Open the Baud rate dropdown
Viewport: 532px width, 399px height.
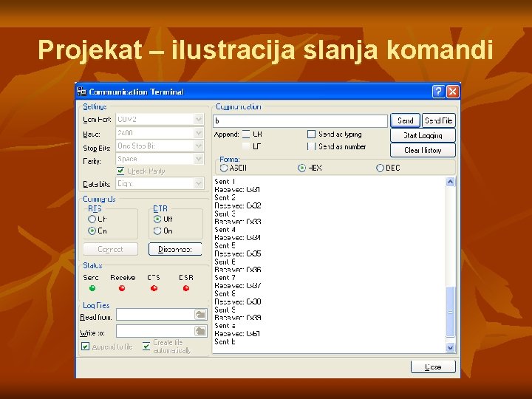[199, 133]
